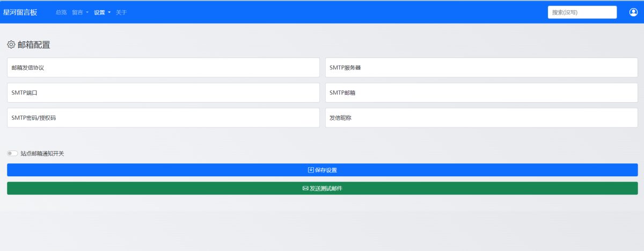Focus the 邮箱发信协议 field
The width and height of the screenshot is (644, 251).
point(163,68)
